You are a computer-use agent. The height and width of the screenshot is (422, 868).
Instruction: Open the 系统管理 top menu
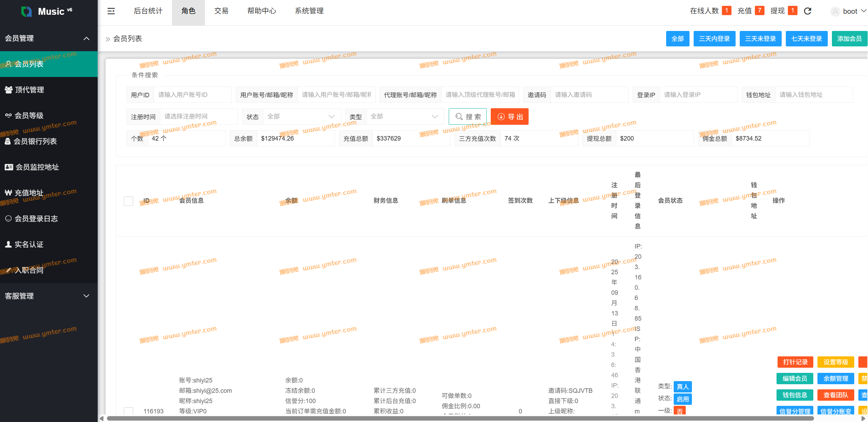coord(309,11)
